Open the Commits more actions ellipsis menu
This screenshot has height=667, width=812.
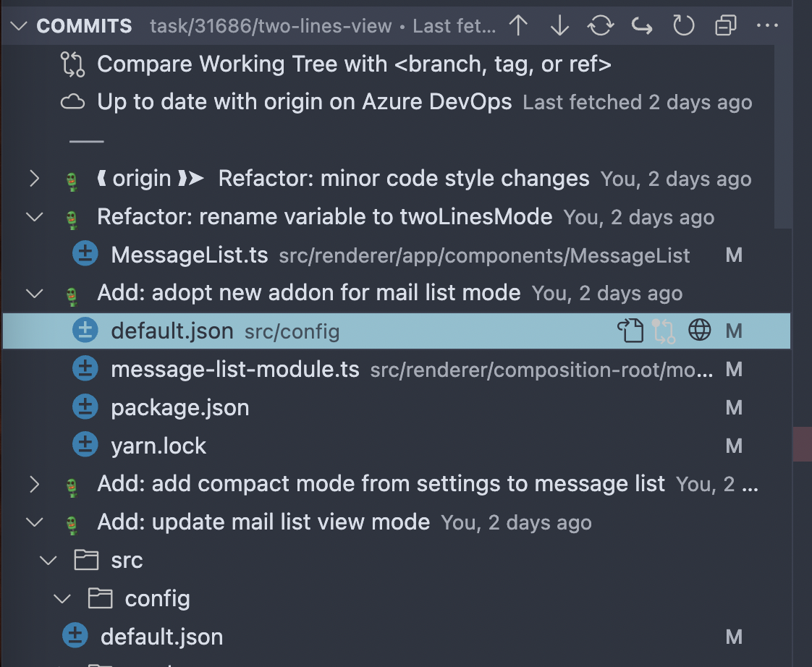tap(767, 25)
